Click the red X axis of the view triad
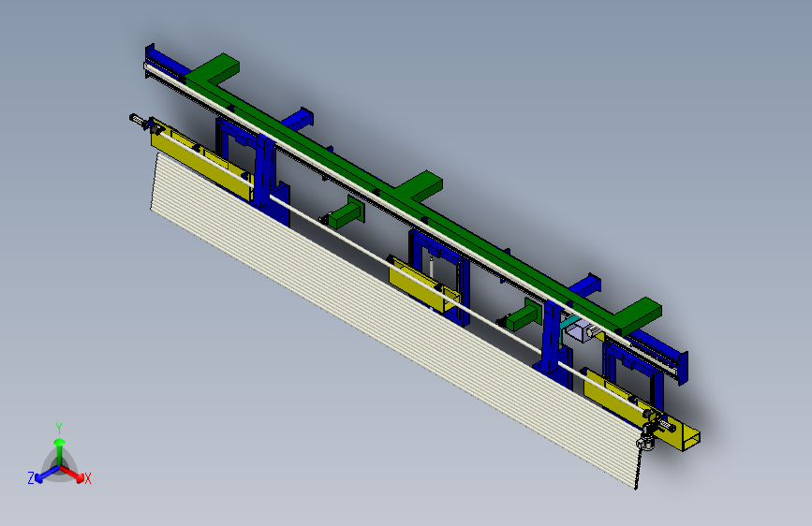 tap(72, 474)
